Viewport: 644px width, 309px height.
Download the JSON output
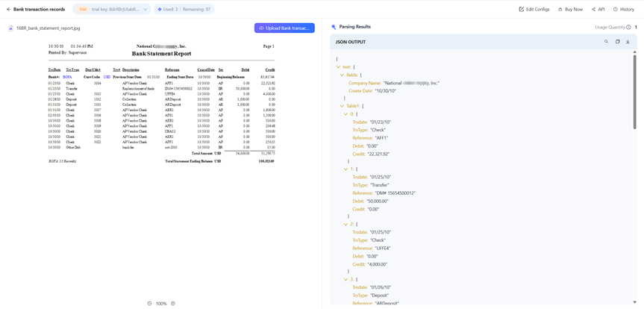[628, 42]
